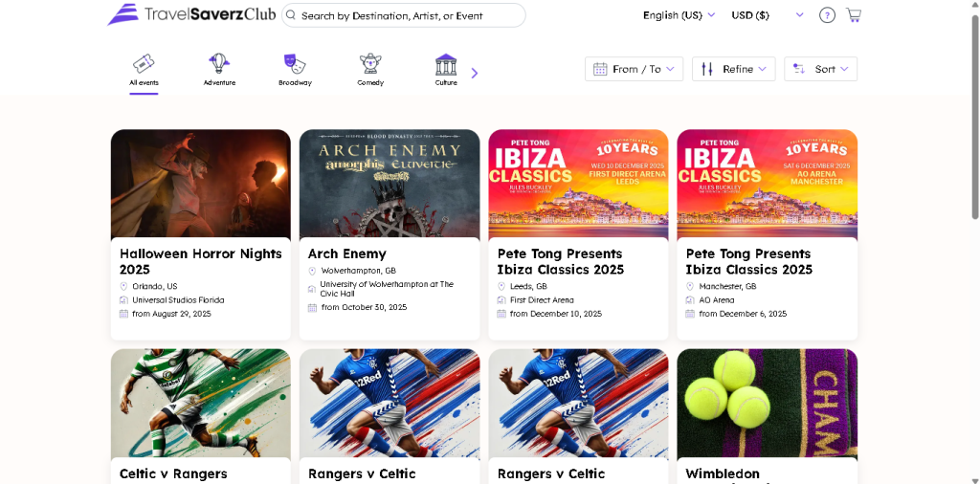This screenshot has height=484, width=980.
Task: Click the Arch Enemy poster image
Action: (390, 184)
